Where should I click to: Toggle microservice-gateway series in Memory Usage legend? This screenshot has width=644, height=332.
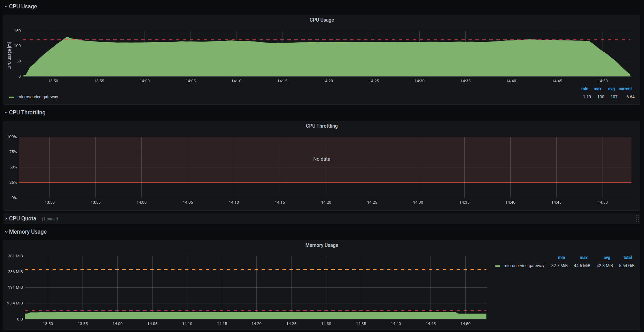tap(524, 265)
